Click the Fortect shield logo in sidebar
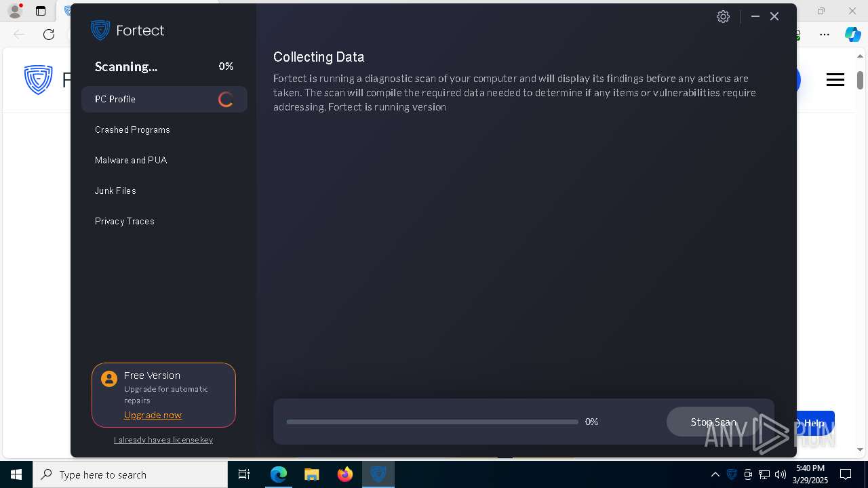 (100, 30)
